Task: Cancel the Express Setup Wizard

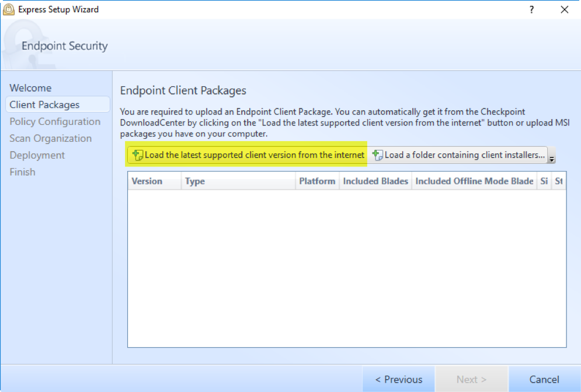Action: click(544, 380)
